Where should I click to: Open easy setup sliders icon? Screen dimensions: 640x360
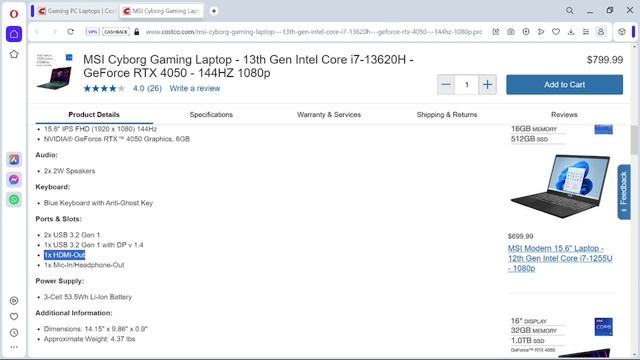click(586, 32)
